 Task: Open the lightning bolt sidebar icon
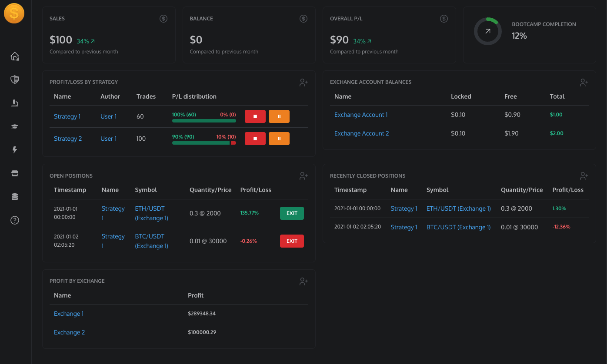click(x=15, y=150)
